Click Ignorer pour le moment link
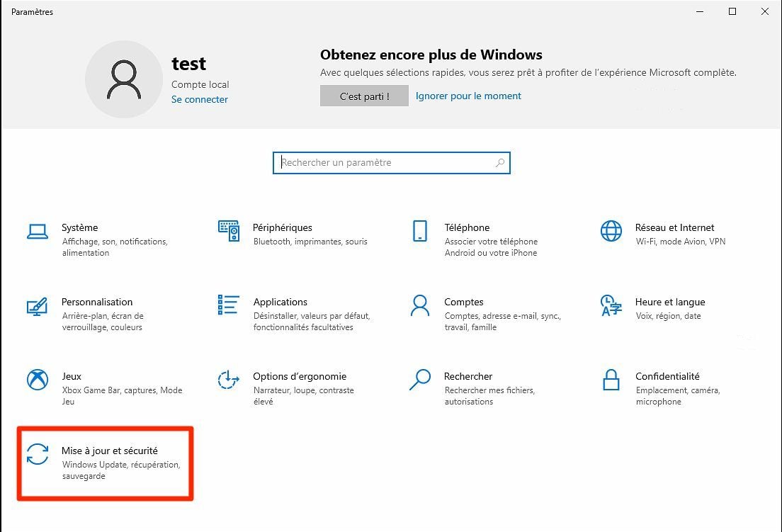The width and height of the screenshot is (782, 532). click(x=468, y=96)
